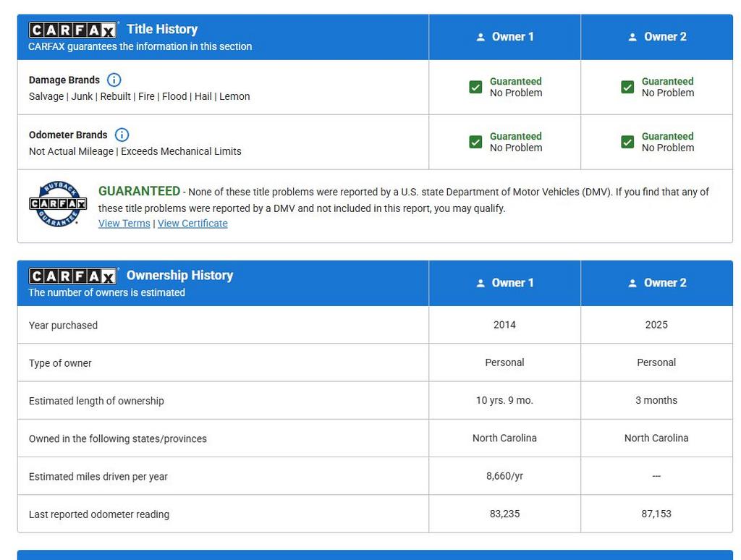Click Owner 1 Damage Brands green checkmark
This screenshot has width=741, height=560.
tap(475, 88)
